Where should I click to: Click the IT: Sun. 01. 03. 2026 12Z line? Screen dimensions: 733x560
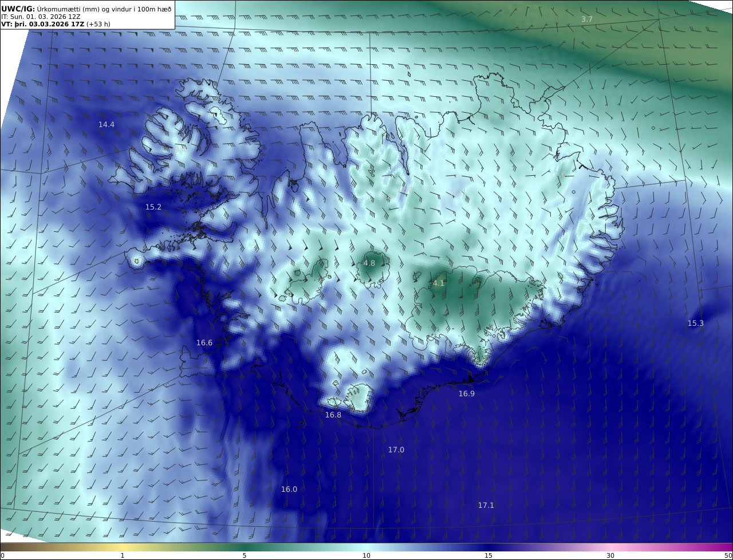pos(41,17)
